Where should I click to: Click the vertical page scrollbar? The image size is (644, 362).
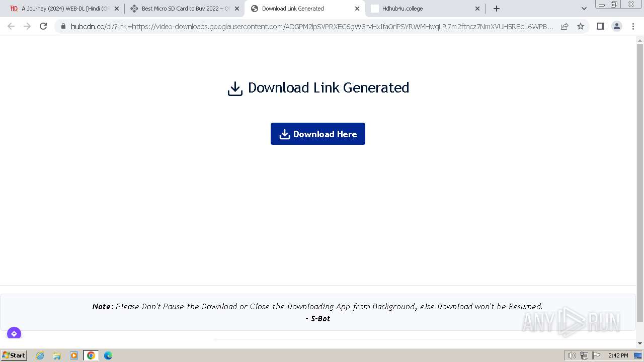(x=640, y=183)
